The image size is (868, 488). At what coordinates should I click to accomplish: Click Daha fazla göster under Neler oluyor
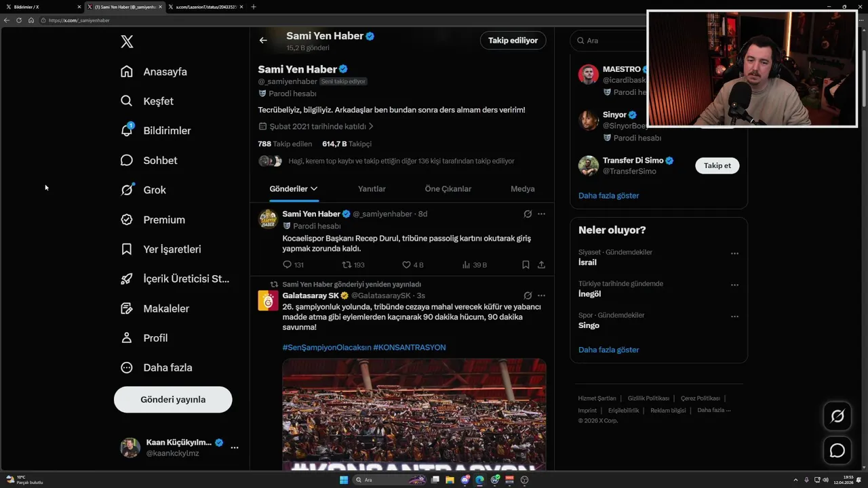(608, 350)
